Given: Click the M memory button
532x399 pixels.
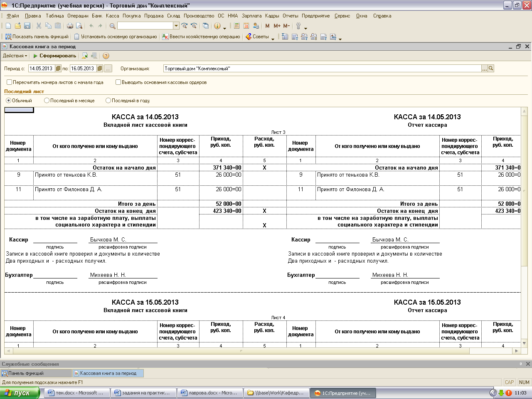Looking at the screenshot, I should 267,26.
